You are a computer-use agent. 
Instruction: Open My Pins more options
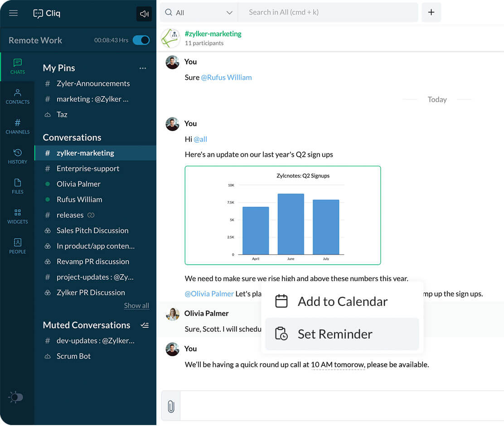143,68
